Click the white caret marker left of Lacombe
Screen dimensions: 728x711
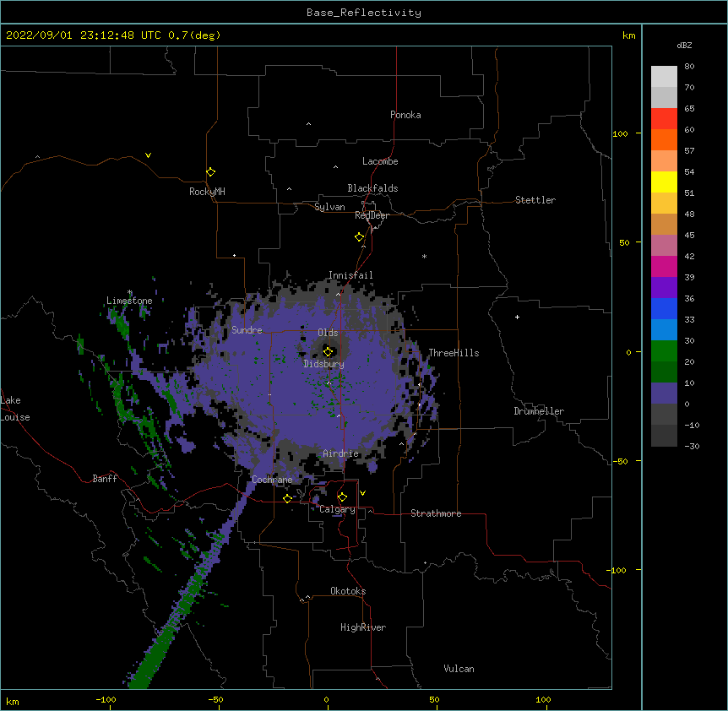click(335, 167)
